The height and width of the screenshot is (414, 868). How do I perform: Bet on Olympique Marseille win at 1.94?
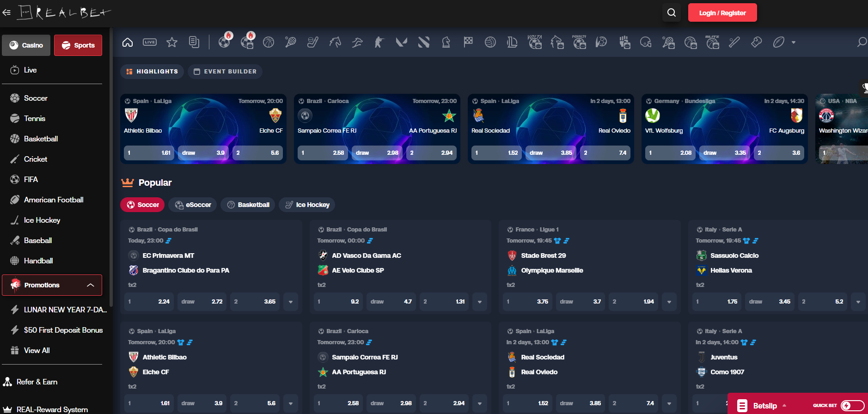click(634, 302)
